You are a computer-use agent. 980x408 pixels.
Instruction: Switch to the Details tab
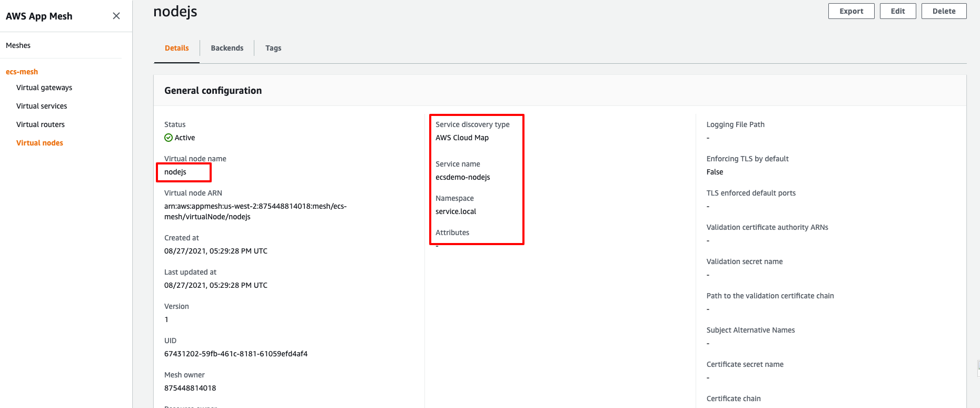coord(177,48)
